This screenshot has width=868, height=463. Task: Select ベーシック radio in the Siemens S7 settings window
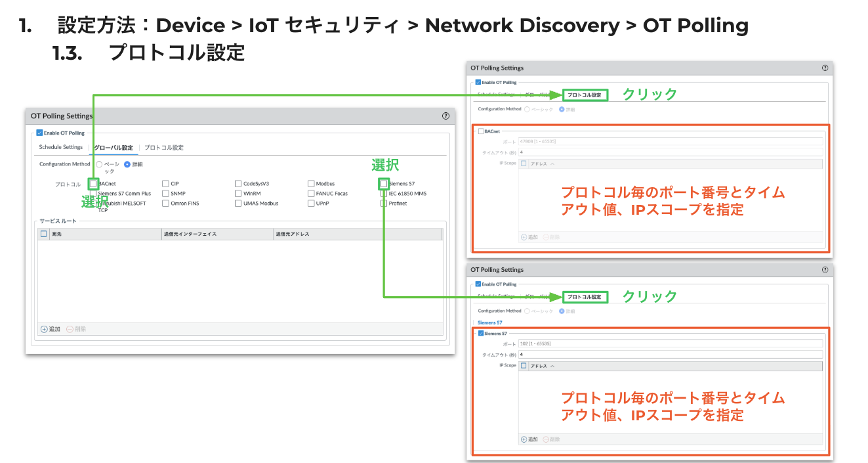click(527, 311)
